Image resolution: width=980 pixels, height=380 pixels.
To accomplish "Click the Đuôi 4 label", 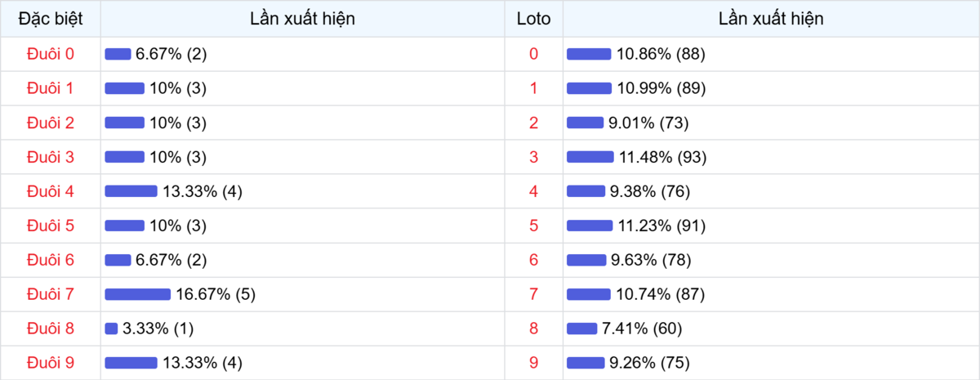I will click(51, 191).
